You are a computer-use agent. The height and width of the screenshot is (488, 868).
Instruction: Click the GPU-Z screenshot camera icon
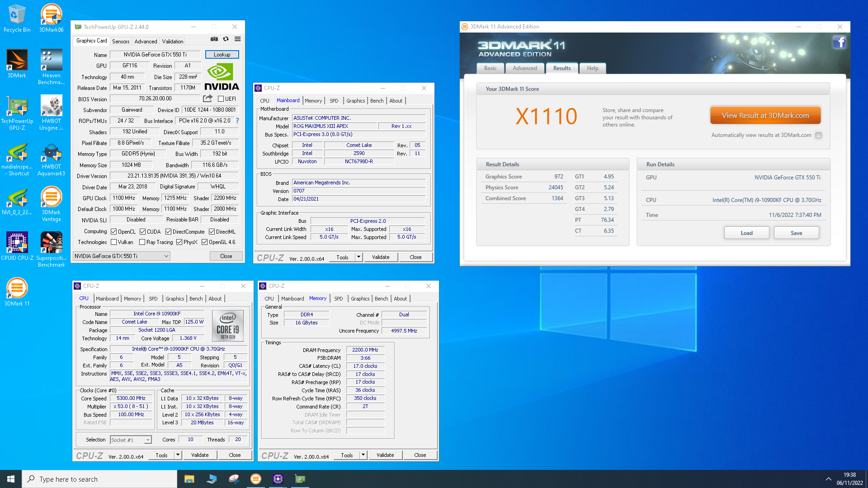214,39
